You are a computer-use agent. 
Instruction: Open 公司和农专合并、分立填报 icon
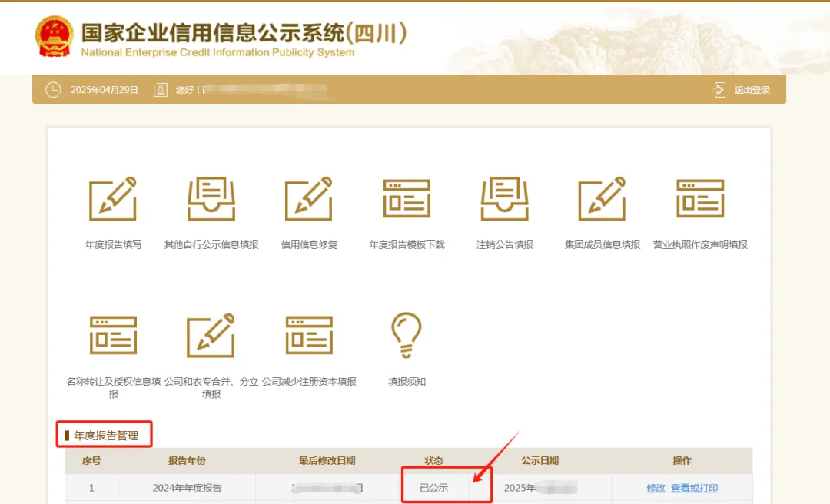(x=211, y=336)
